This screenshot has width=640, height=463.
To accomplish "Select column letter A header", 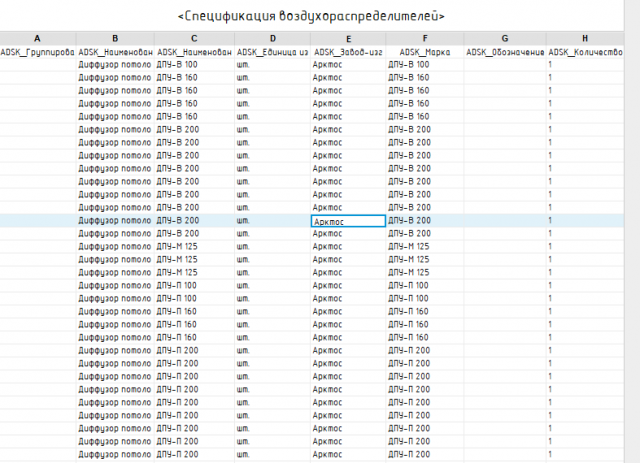I will pyautogui.click(x=37, y=38).
